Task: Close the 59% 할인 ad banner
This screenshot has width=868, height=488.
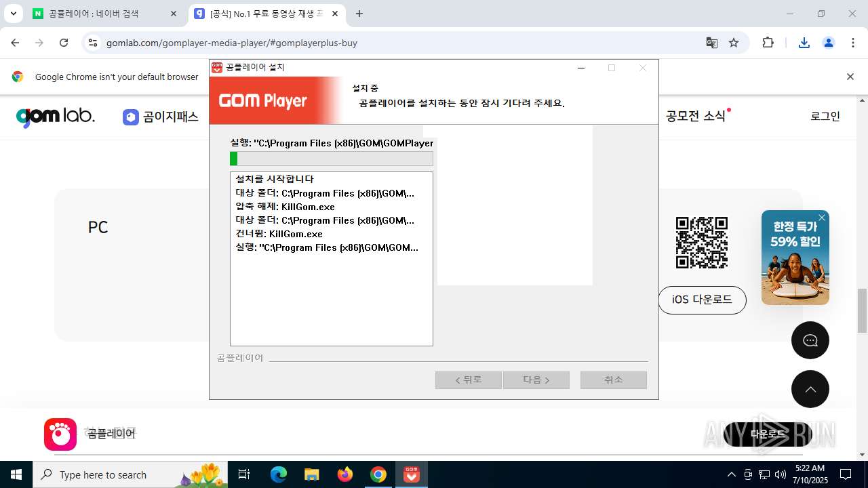Action: [822, 218]
